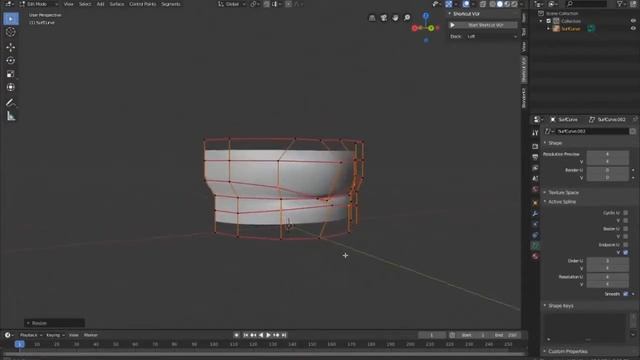Switch to material preview shading
Screen dimensions: 640x360
pyautogui.click(x=507, y=4)
